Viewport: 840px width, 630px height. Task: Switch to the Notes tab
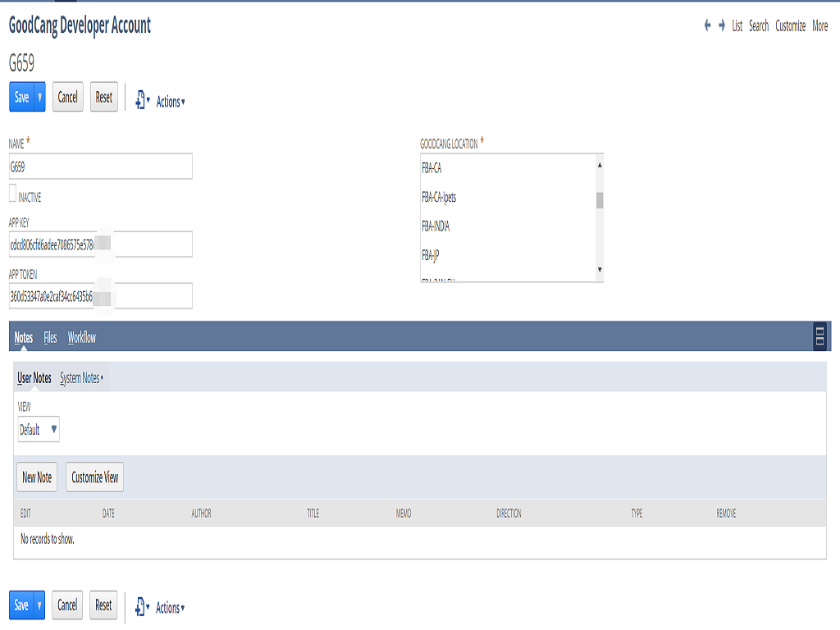tap(24, 337)
